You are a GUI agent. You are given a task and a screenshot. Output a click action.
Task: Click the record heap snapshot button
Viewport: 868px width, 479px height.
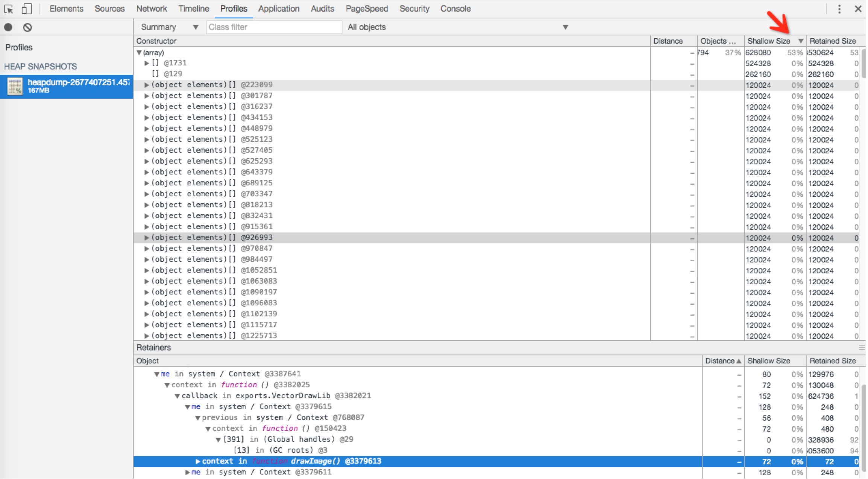click(8, 27)
